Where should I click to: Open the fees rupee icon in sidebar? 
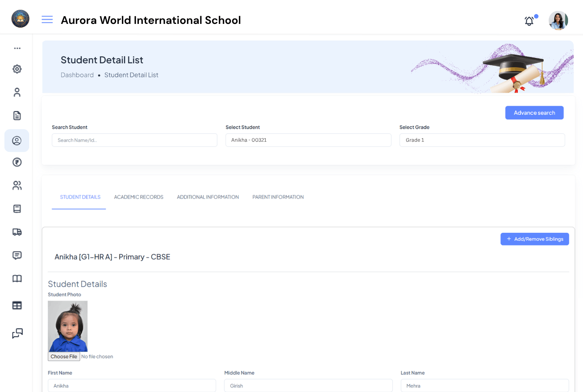point(17,162)
